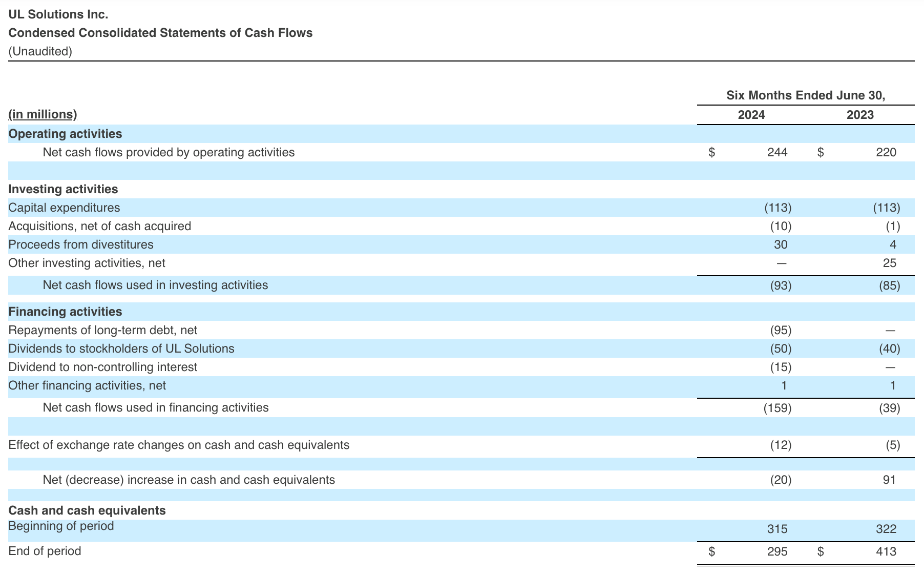
Task: Click 'Dividends to stockholders of UL Solutions'
Action: (121, 348)
